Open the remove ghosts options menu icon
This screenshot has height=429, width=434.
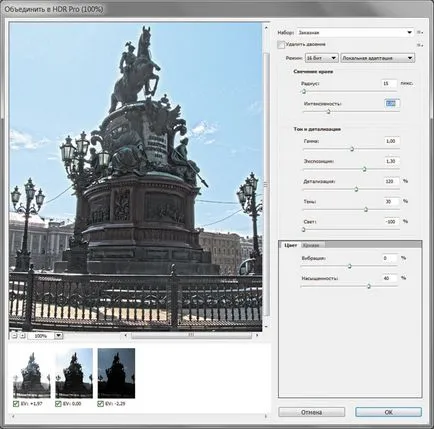click(x=420, y=45)
